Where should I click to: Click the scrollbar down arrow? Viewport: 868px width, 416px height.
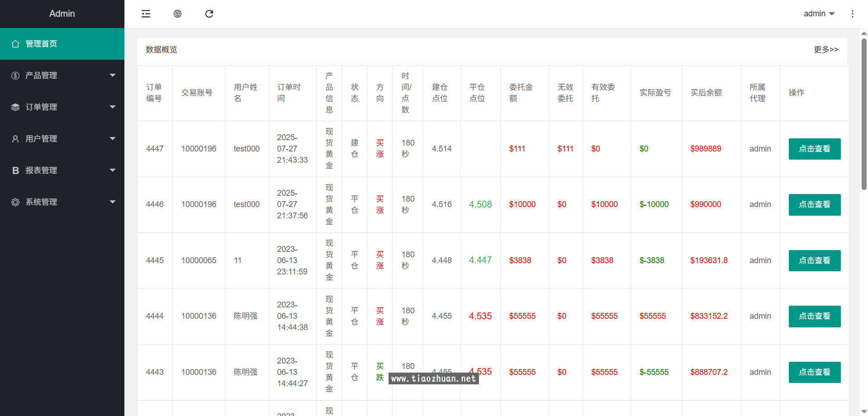pyautogui.click(x=864, y=411)
